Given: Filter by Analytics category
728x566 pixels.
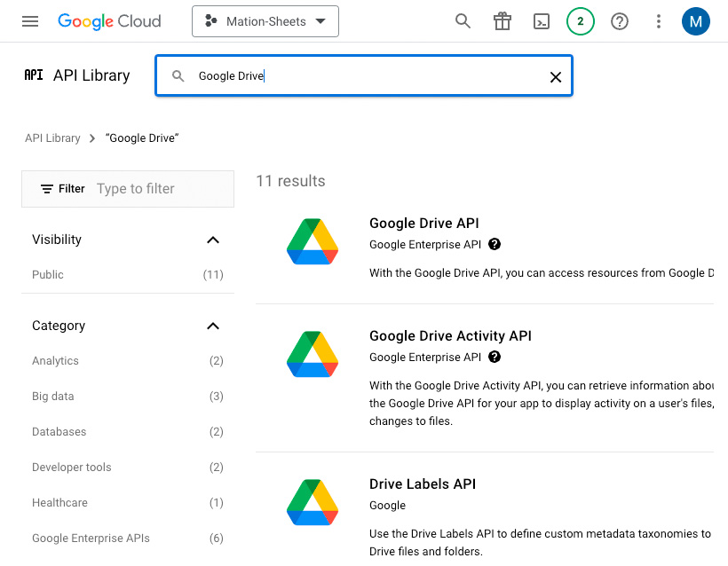Looking at the screenshot, I should point(128,361).
